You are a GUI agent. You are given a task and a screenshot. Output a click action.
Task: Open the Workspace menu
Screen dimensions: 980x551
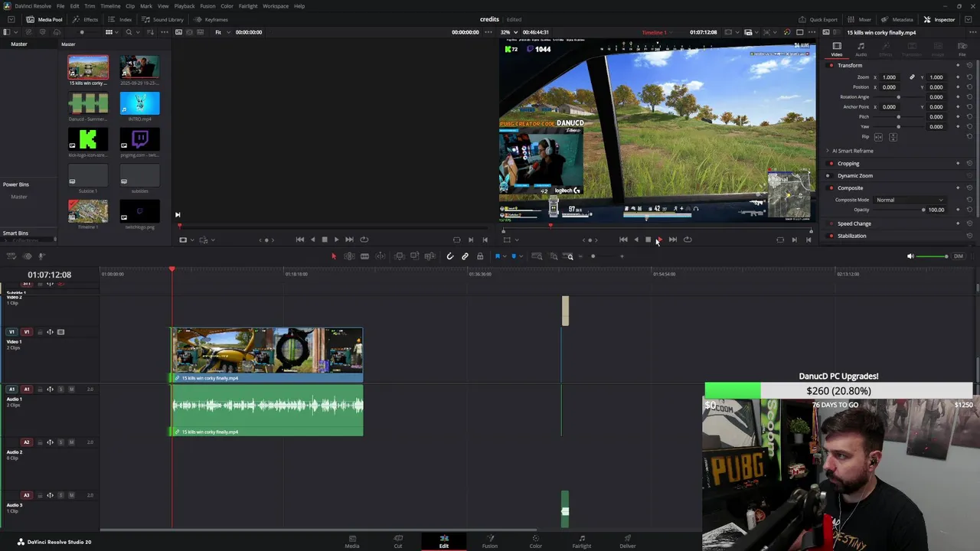(x=276, y=6)
